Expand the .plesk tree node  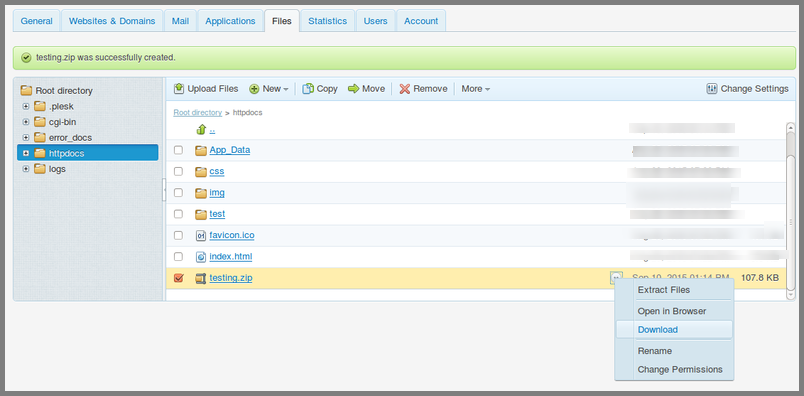pos(26,107)
